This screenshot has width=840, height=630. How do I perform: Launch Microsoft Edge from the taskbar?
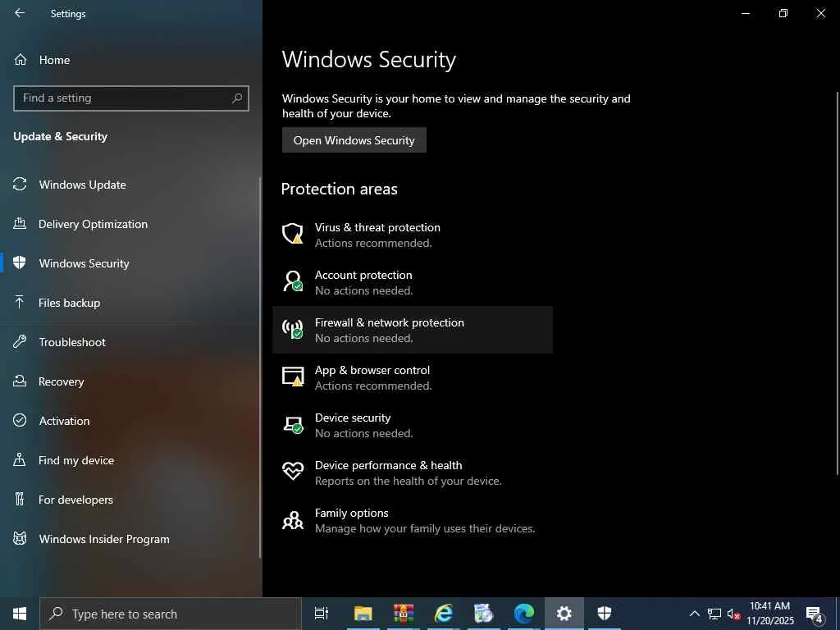point(524,614)
